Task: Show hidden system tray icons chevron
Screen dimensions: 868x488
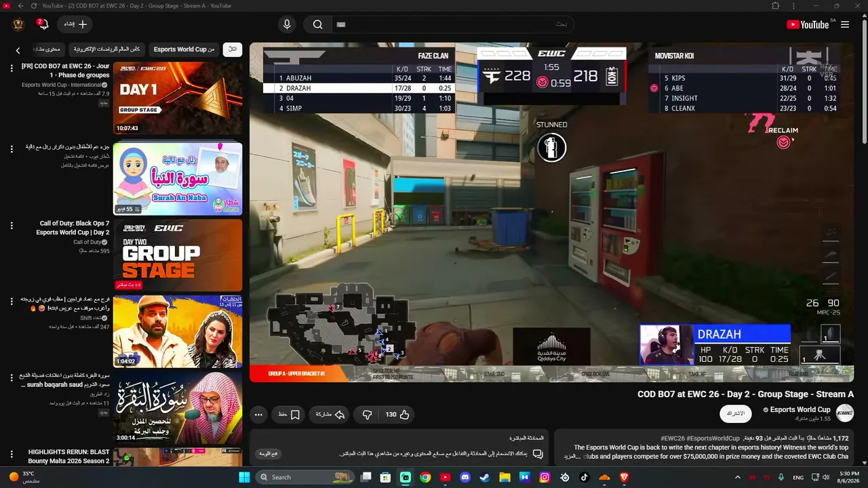Action: (738, 477)
